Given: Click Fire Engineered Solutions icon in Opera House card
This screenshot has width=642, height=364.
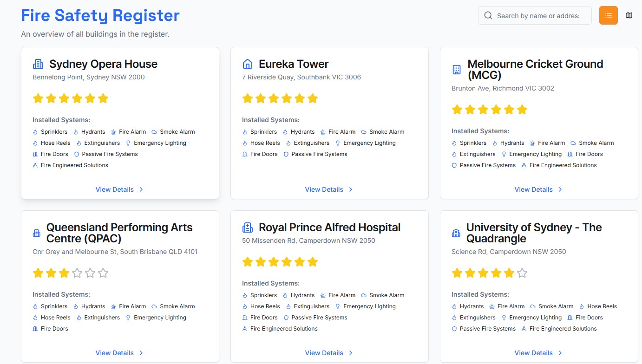Looking at the screenshot, I should pyautogui.click(x=35, y=165).
